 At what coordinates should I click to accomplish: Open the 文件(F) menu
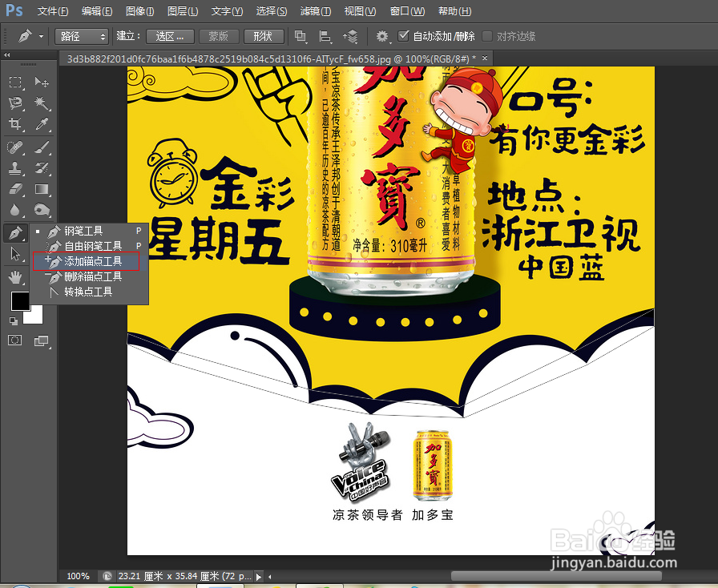tap(53, 11)
